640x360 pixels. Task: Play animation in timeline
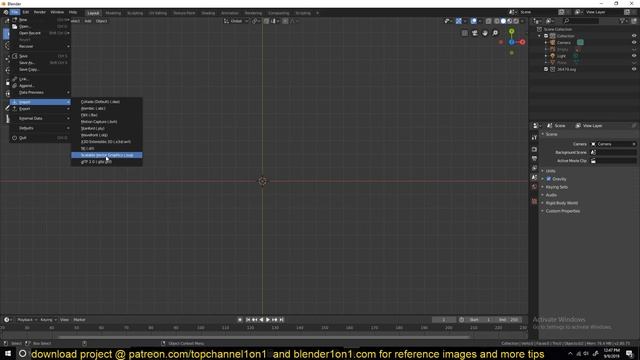[268, 320]
